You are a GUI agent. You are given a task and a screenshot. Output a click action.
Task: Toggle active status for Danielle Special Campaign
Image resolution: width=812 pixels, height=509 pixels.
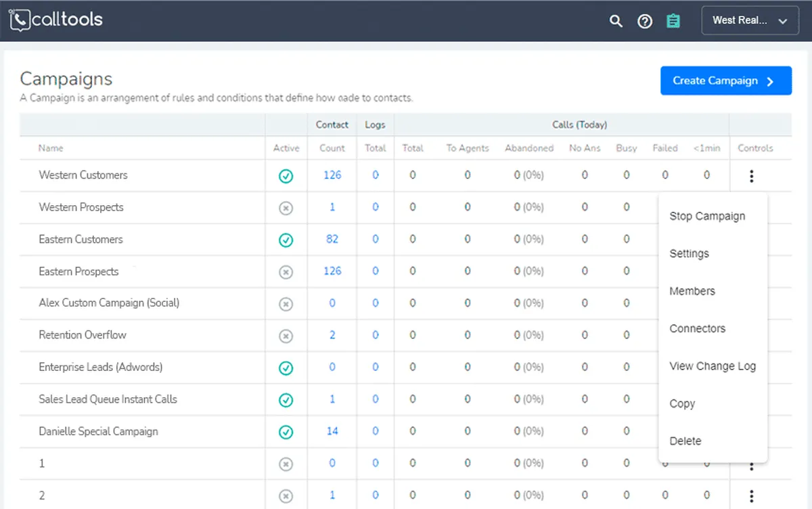click(286, 432)
